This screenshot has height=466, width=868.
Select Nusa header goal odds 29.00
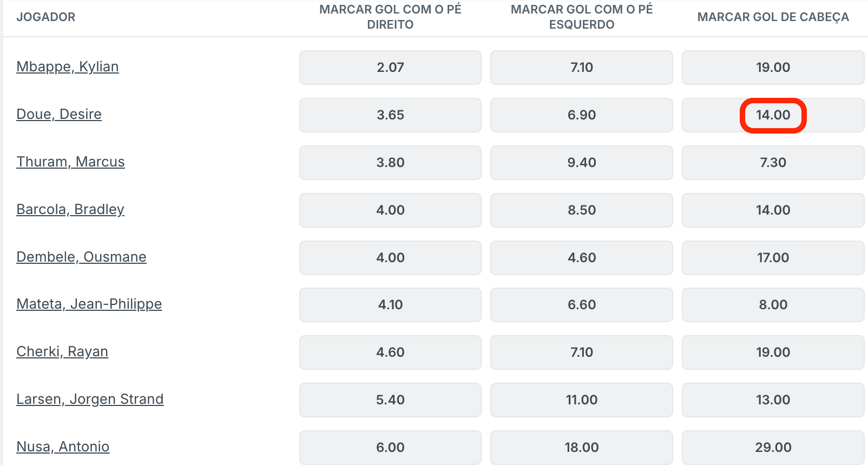coord(773,448)
